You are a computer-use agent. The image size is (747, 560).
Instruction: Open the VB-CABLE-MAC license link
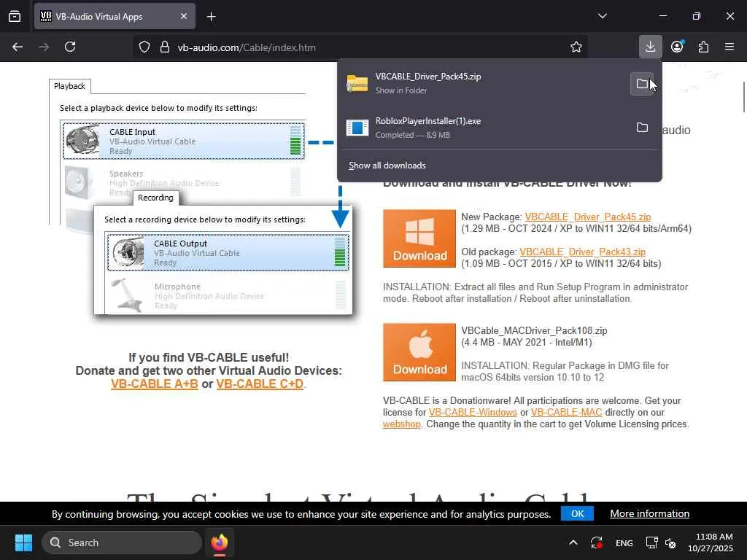[566, 413]
